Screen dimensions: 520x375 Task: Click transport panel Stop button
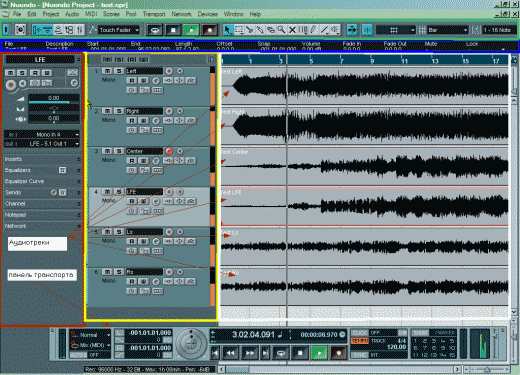pos(300,353)
